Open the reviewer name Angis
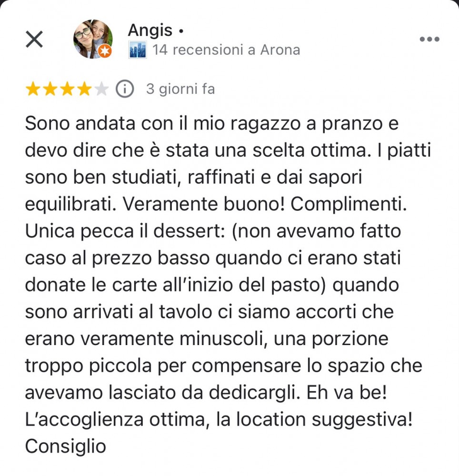 pos(150,30)
